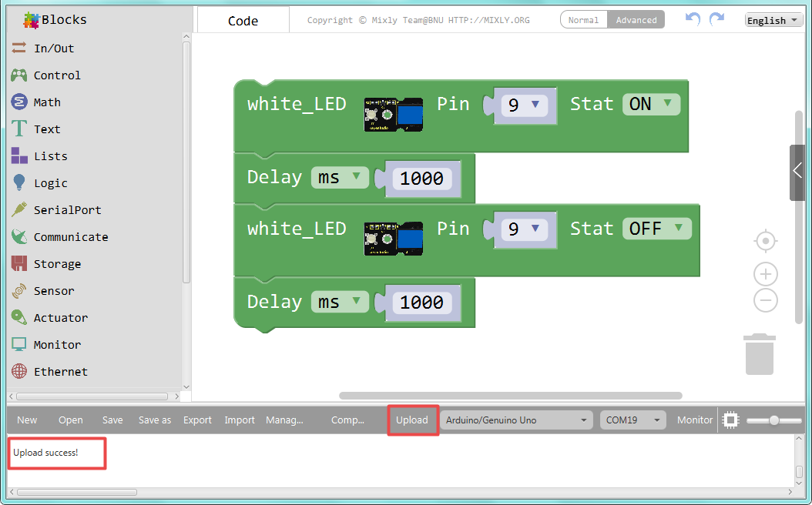Zoom in with the plus icon
The image size is (812, 505).
click(766, 274)
